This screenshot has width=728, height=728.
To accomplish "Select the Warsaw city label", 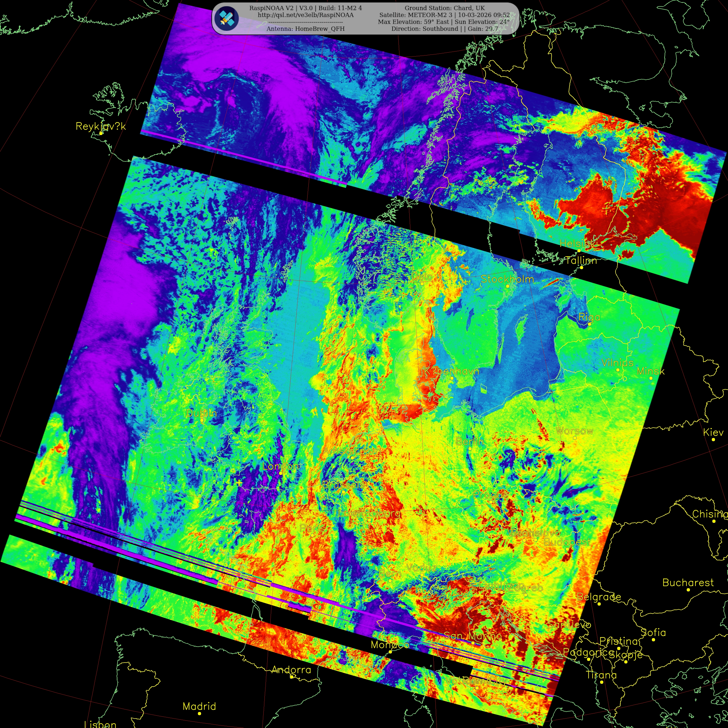I will (574, 431).
